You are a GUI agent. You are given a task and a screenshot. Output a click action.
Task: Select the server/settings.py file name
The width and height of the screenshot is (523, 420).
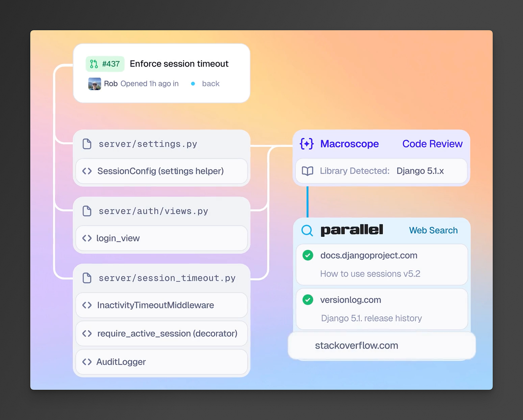click(x=148, y=144)
